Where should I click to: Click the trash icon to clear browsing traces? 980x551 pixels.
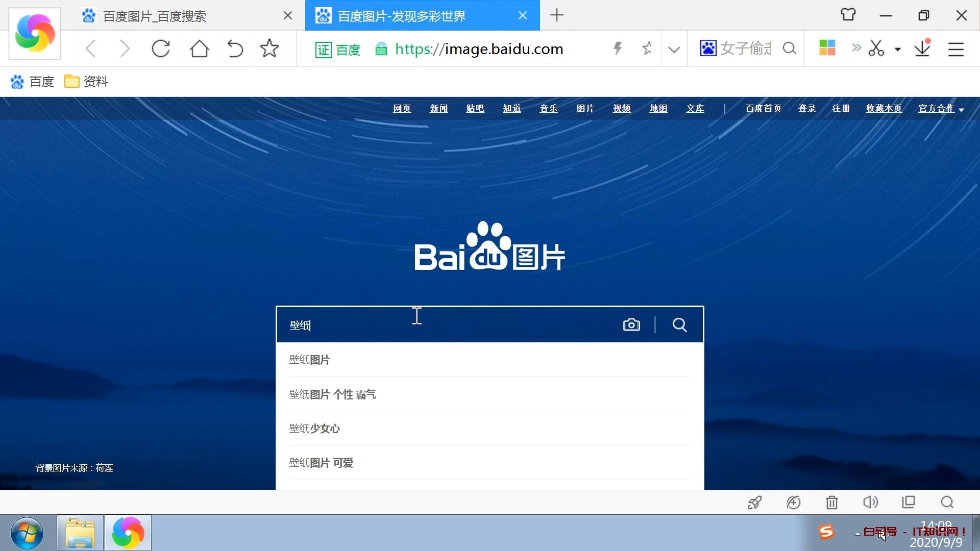(831, 502)
